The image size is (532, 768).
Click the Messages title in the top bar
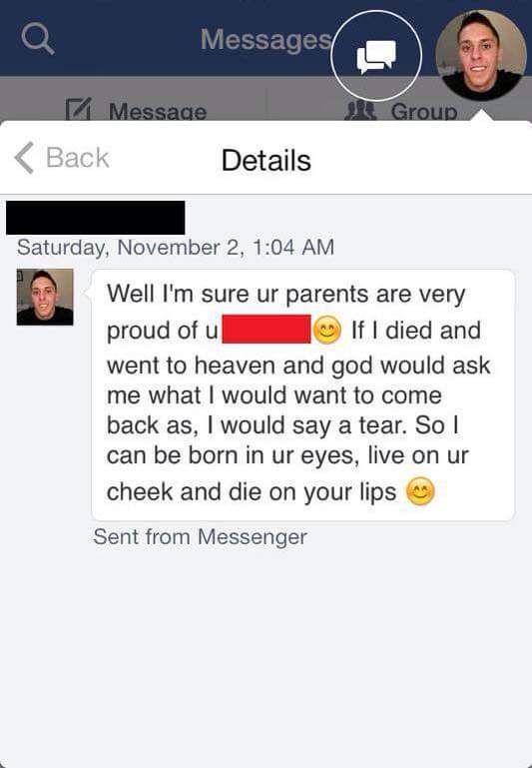(x=266, y=39)
